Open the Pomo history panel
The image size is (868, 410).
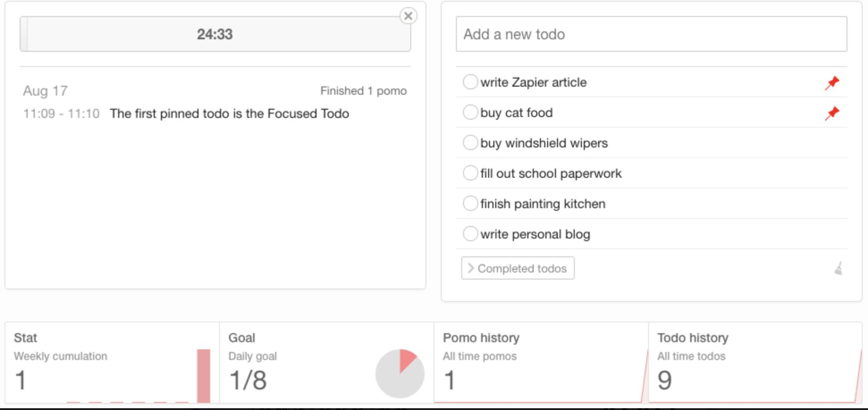coord(481,338)
